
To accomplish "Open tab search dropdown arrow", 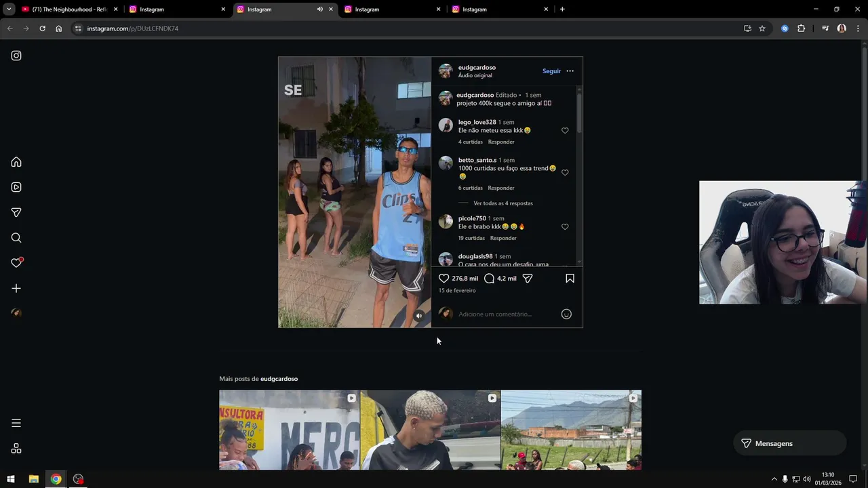I will (x=9, y=9).
